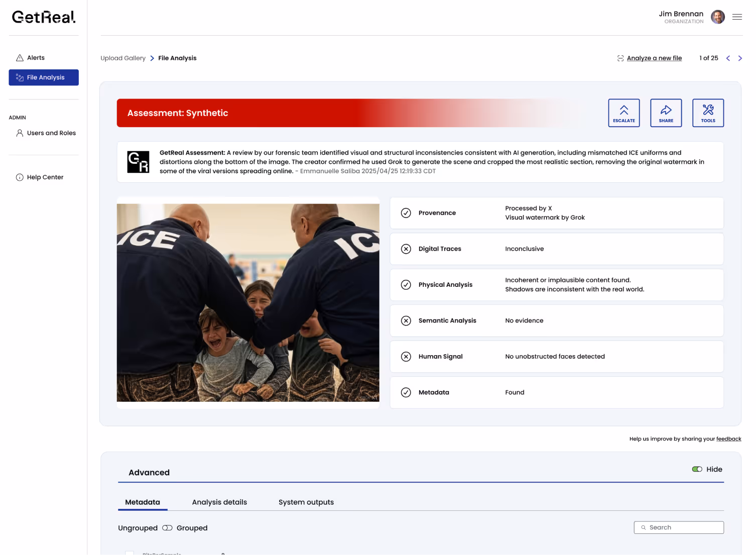Open the analyzed ICE image thumbnail
This screenshot has height=555, width=756.
[x=248, y=303]
